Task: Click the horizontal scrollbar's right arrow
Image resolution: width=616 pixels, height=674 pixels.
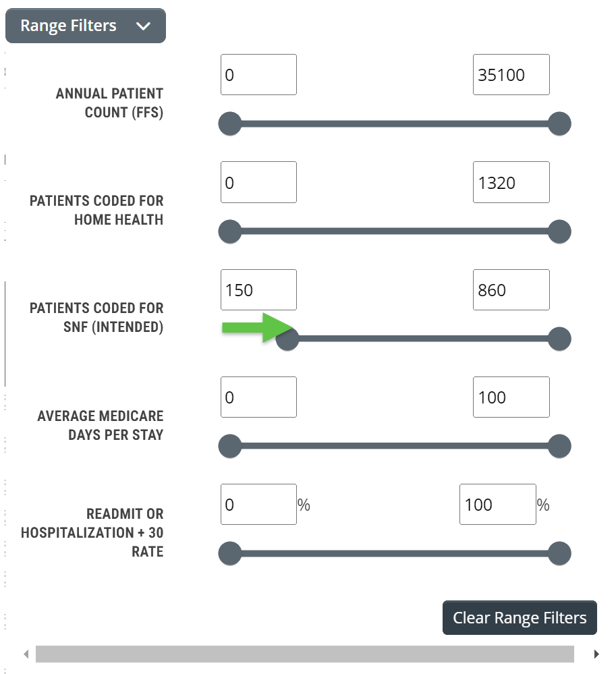Action: point(596,654)
